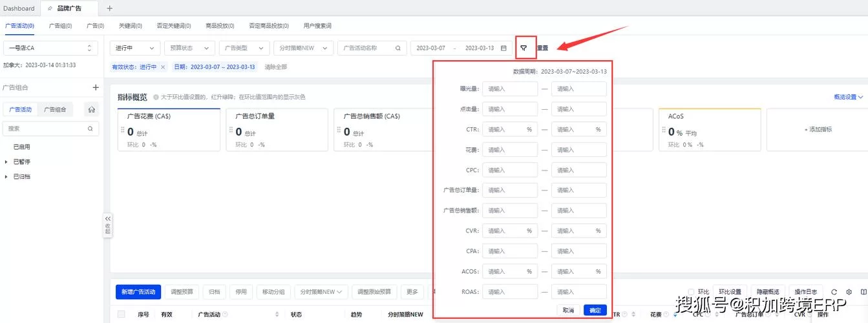This screenshot has height=323, width=868.
Task: Add a new tab with plus icon
Action: (x=109, y=8)
